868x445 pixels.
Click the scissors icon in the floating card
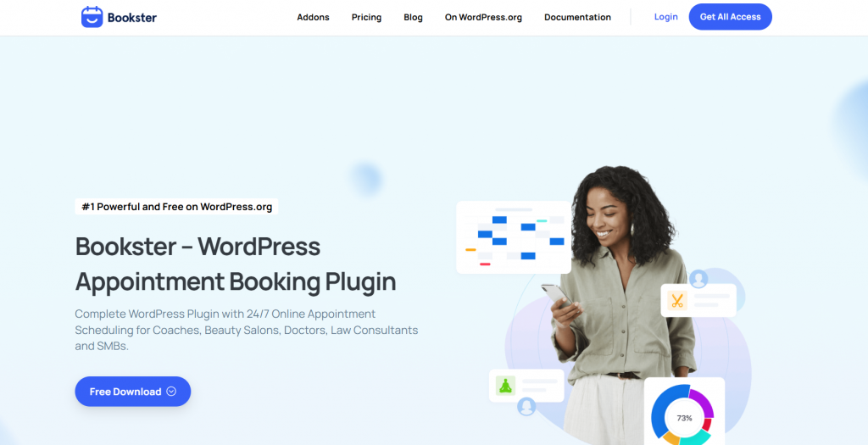[677, 300]
